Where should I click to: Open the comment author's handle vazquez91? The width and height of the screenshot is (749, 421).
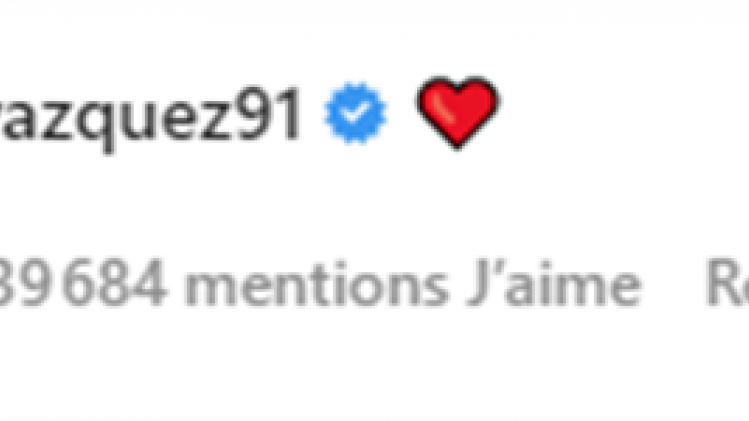tap(151, 117)
